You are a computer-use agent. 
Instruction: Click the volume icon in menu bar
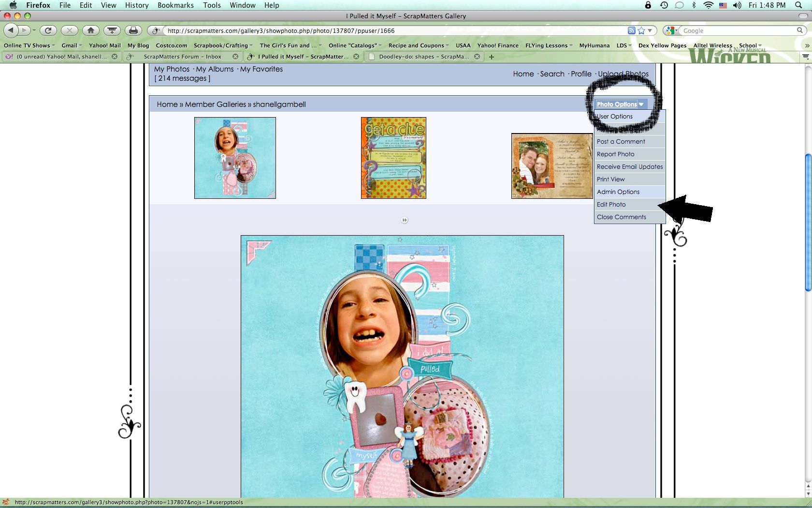pos(737,5)
